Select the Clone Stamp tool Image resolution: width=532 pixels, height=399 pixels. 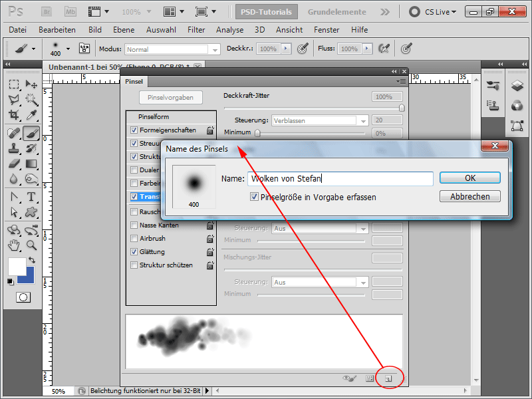(13, 148)
